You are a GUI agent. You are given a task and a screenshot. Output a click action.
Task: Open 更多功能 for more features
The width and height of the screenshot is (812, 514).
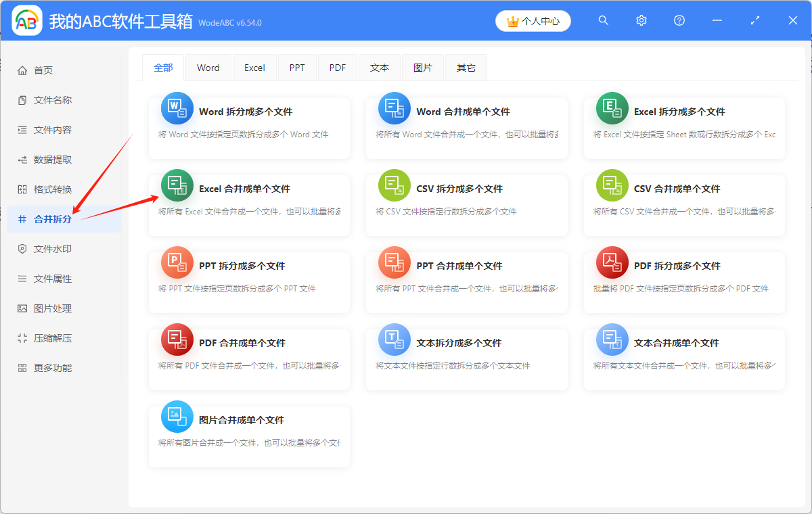pos(47,367)
